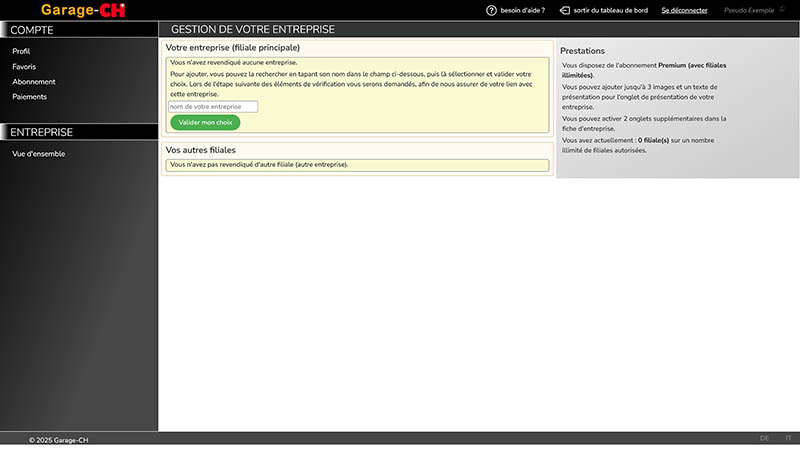Click the help question-mark icon

coord(491,10)
